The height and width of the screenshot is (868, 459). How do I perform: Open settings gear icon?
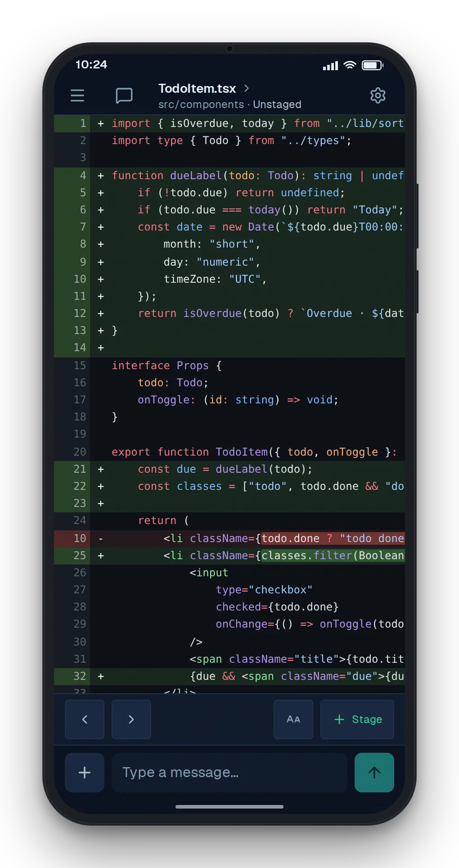(x=378, y=95)
